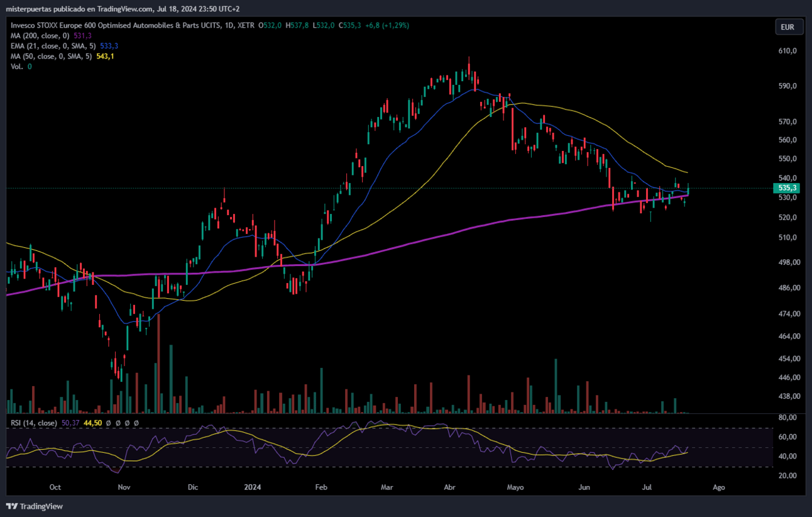The image size is (812, 517).
Task: Select the MA (200, close, 0) indicator legend
Action: point(40,36)
